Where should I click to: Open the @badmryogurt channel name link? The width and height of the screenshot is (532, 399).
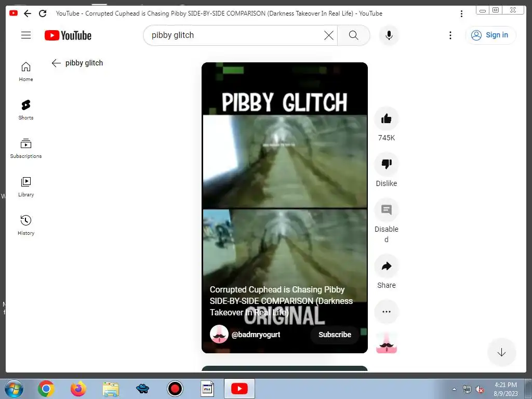point(256,335)
